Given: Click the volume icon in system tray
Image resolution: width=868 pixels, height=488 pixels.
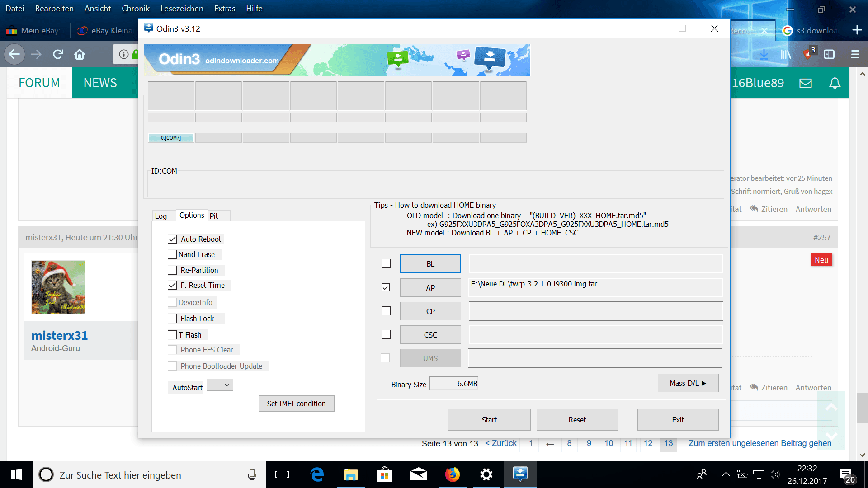Looking at the screenshot, I should click(x=774, y=474).
